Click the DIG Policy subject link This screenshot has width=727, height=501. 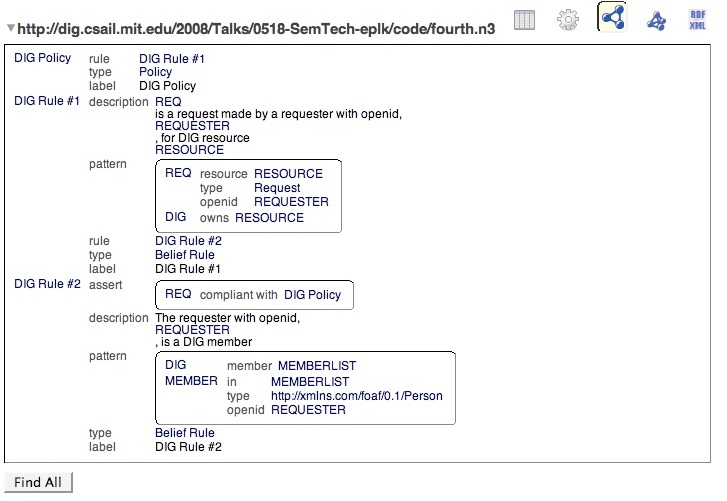point(43,58)
